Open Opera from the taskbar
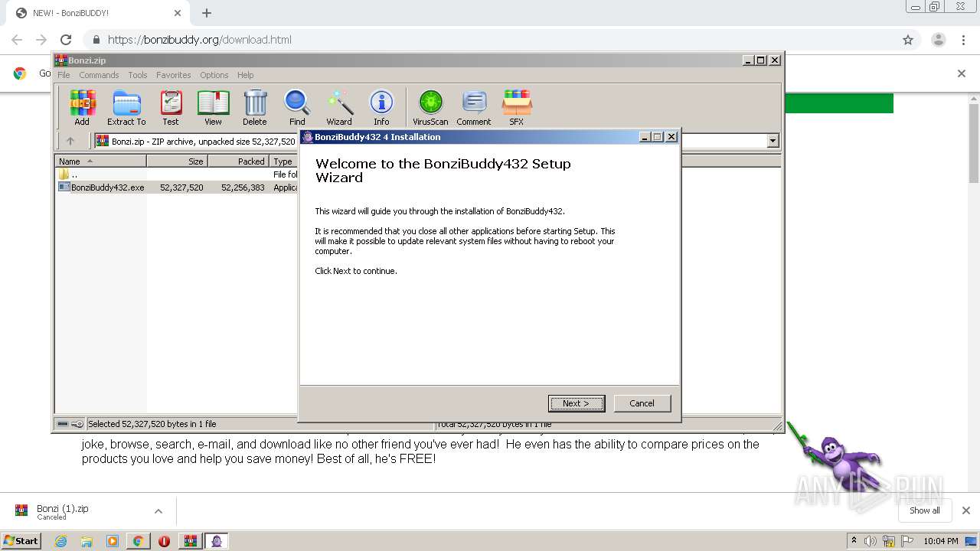 [164, 541]
